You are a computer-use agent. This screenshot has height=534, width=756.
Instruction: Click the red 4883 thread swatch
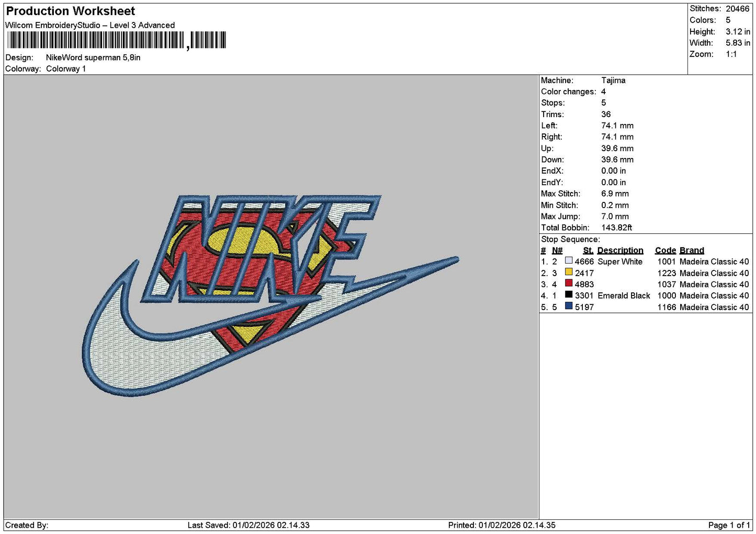click(569, 283)
